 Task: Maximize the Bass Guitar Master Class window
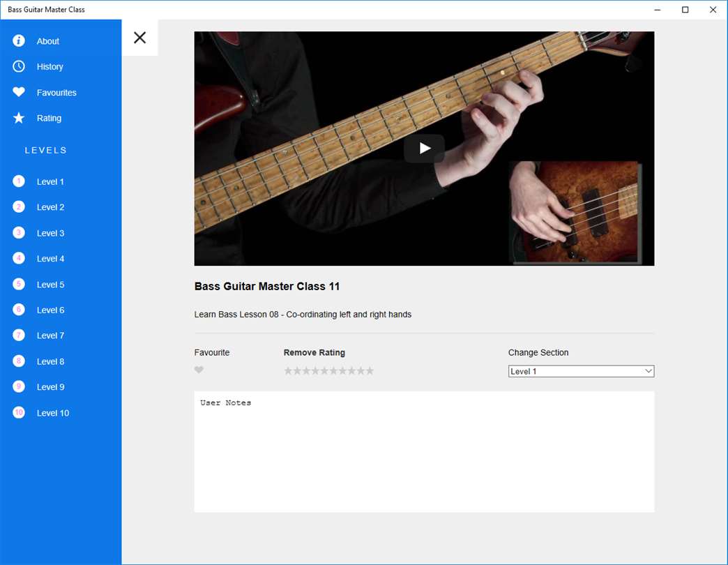click(x=685, y=9)
